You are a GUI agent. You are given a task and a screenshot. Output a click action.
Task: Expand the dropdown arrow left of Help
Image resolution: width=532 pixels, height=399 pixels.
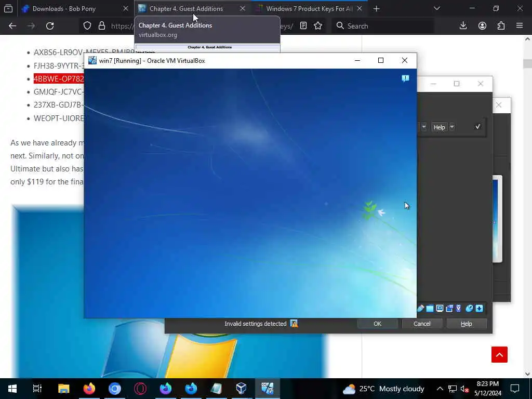[x=424, y=127]
